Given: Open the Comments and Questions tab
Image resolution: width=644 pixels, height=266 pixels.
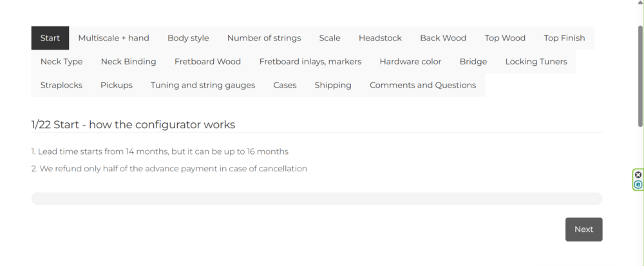Looking at the screenshot, I should click(x=422, y=85).
